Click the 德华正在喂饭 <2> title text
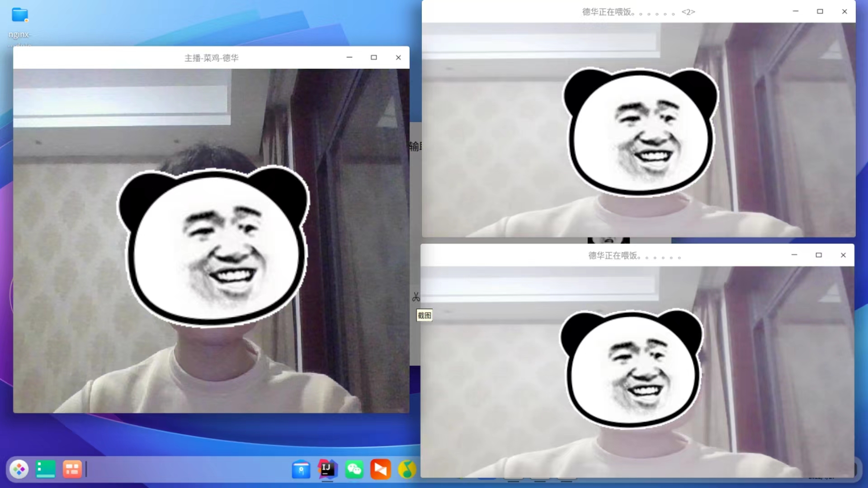 click(x=638, y=12)
